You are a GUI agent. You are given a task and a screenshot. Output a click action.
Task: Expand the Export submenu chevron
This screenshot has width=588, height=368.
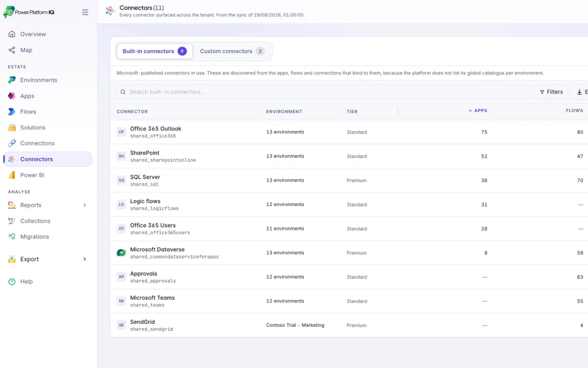coord(84,259)
